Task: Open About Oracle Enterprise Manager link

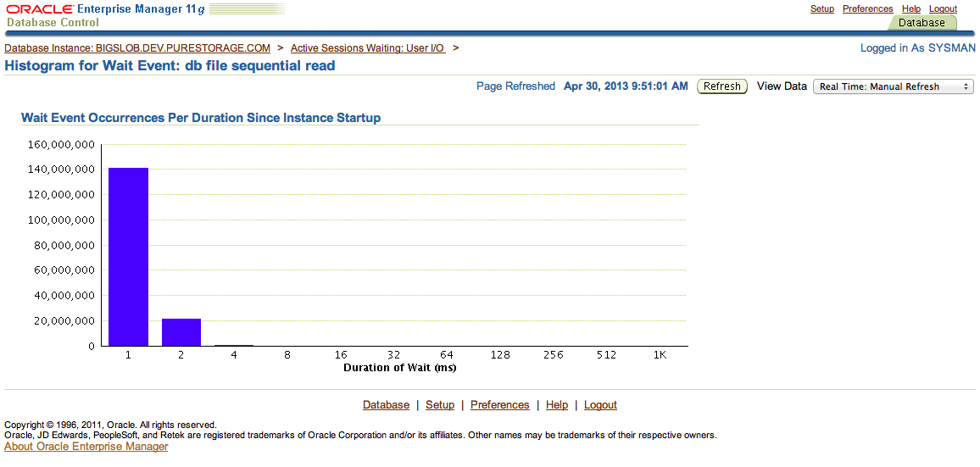Action: [86, 447]
